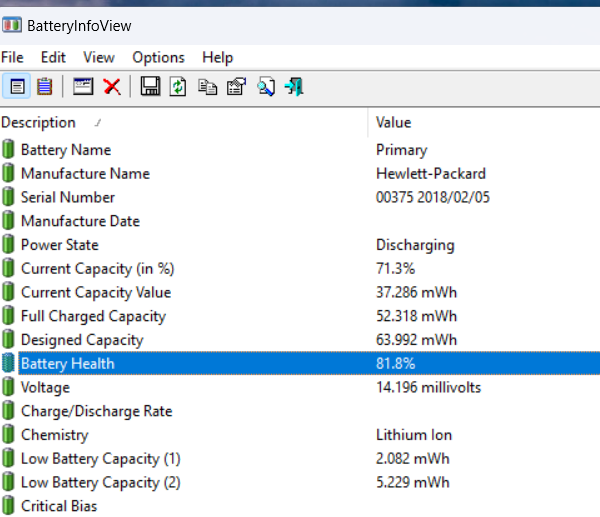
Task: Refresh battery info using green arrows icon
Action: coord(178,86)
